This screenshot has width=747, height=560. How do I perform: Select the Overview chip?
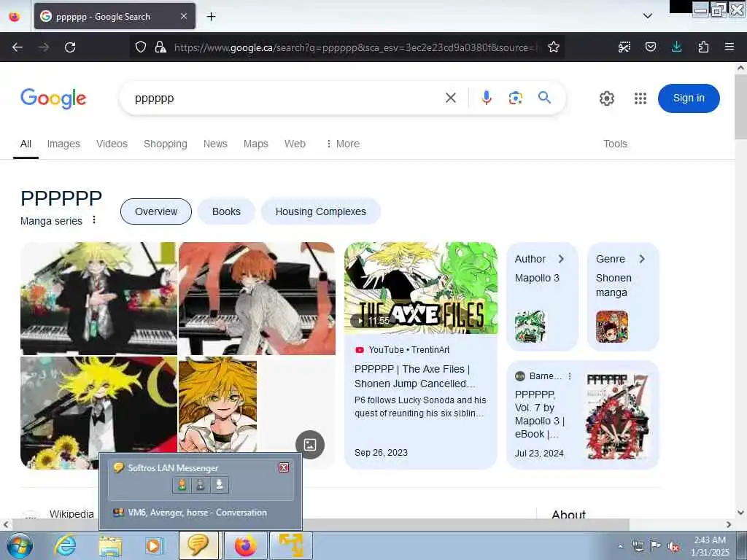point(156,211)
